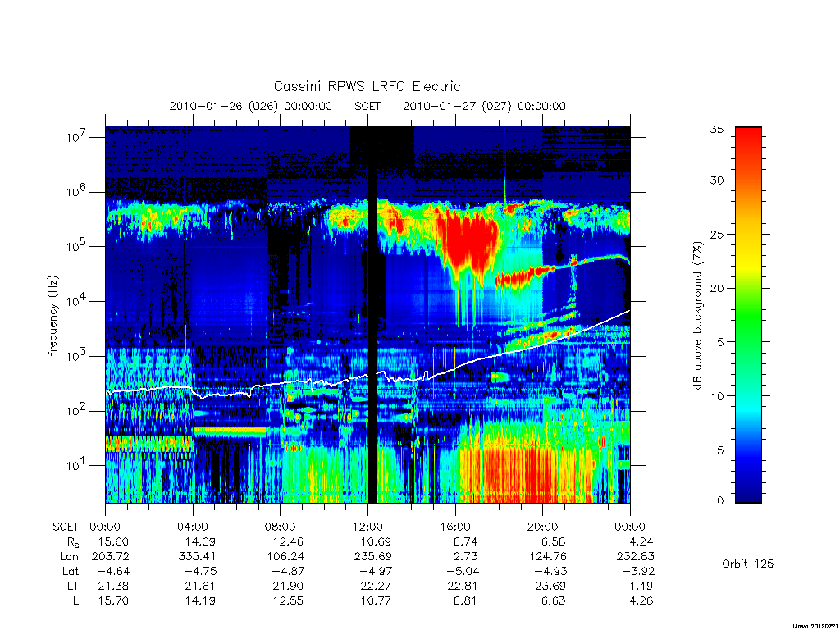Viewport: 840px width, 630px height.
Task: Click the 'frequency (Hz)' axis label
Action: point(53,316)
